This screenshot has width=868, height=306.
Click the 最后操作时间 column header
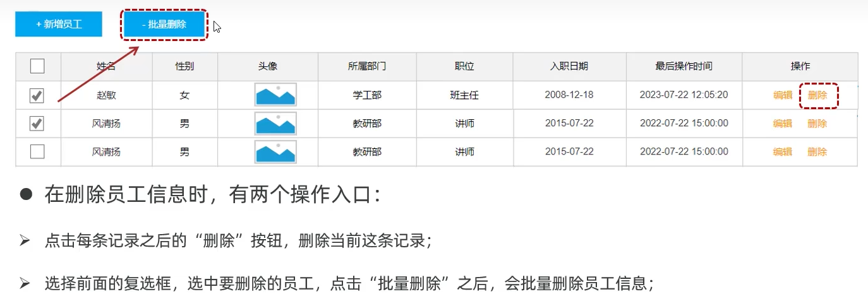click(x=684, y=66)
